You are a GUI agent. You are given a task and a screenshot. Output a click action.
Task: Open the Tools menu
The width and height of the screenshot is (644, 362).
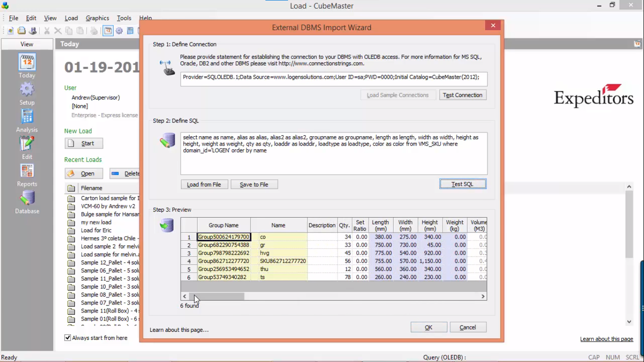pyautogui.click(x=124, y=18)
